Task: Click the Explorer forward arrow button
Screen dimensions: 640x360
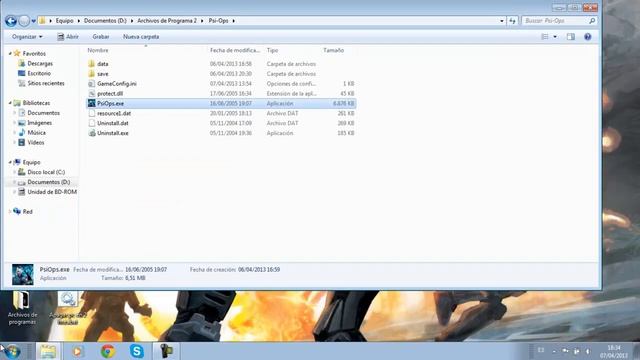Action: click(24, 21)
